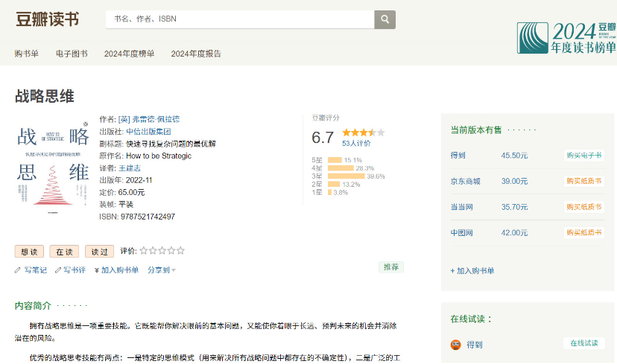617x364 pixels.
Task: Open 2024年度报告 in the navigation bar
Action: pyautogui.click(x=196, y=54)
